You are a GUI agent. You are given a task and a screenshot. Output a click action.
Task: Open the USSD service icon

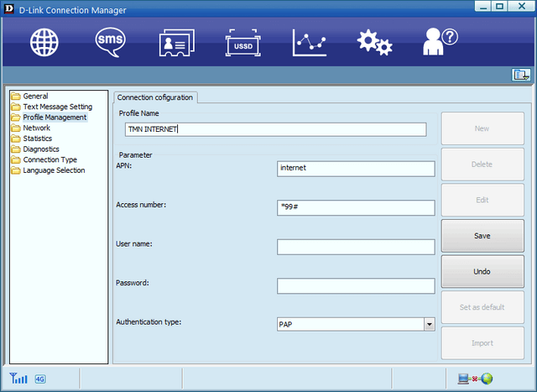(x=243, y=43)
